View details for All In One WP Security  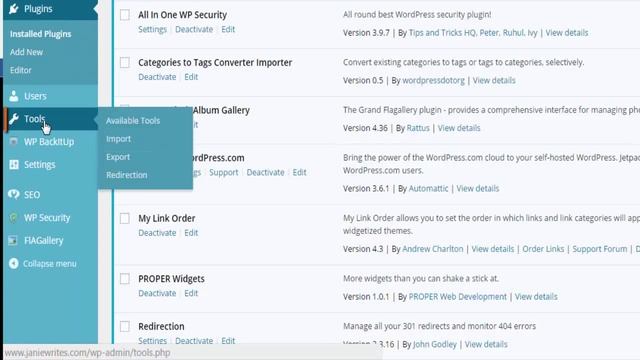(x=567, y=33)
